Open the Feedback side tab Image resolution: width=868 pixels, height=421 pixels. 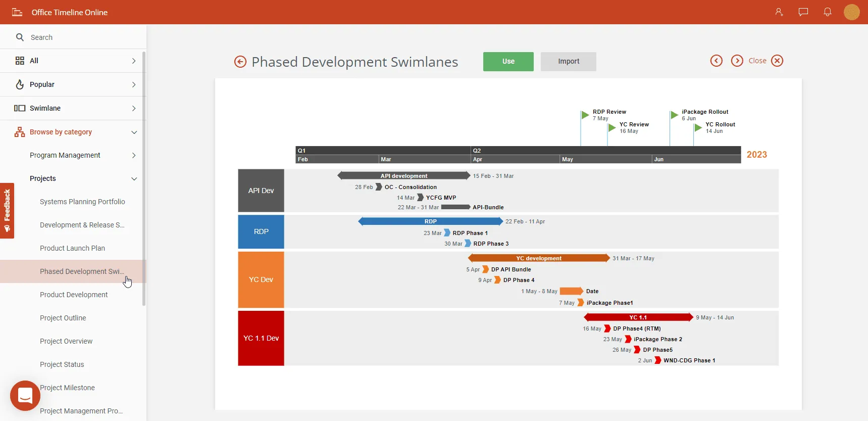(x=7, y=210)
